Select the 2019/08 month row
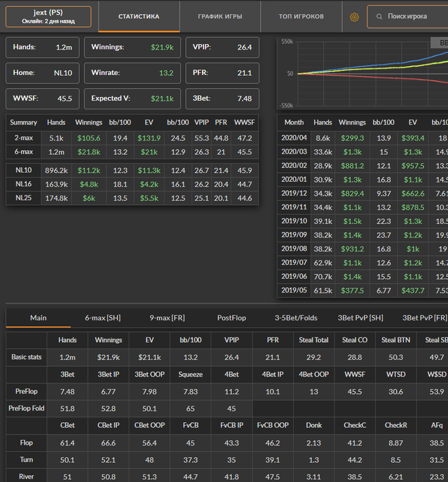The height and width of the screenshot is (482, 448). (363, 249)
